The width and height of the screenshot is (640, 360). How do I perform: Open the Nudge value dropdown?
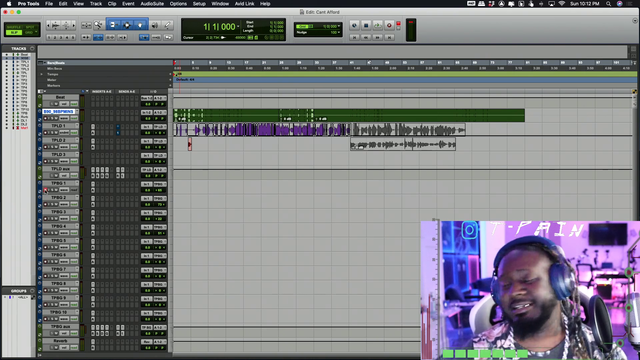coord(339,32)
